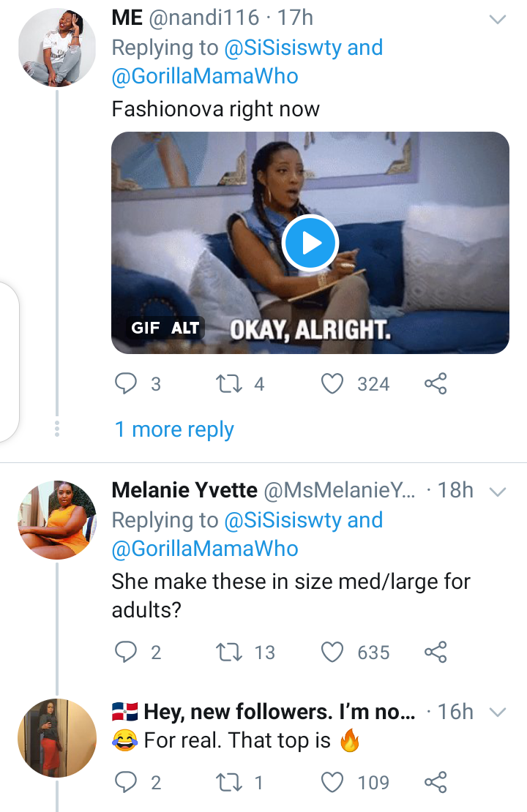Share nandi116's Fashionova tweet

point(435,383)
